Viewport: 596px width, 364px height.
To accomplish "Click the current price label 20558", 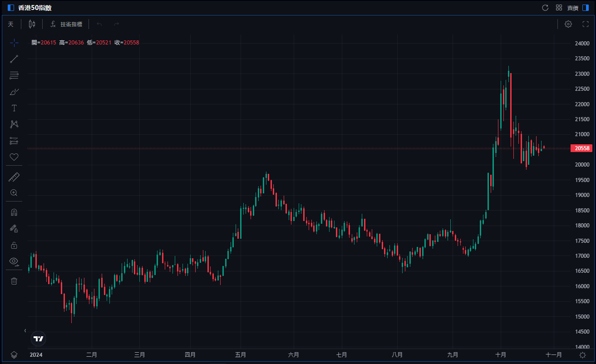I will pos(581,148).
